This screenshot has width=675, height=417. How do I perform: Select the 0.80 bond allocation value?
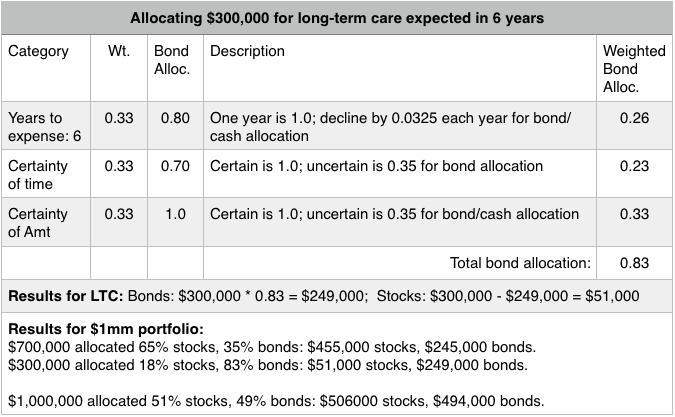176,118
